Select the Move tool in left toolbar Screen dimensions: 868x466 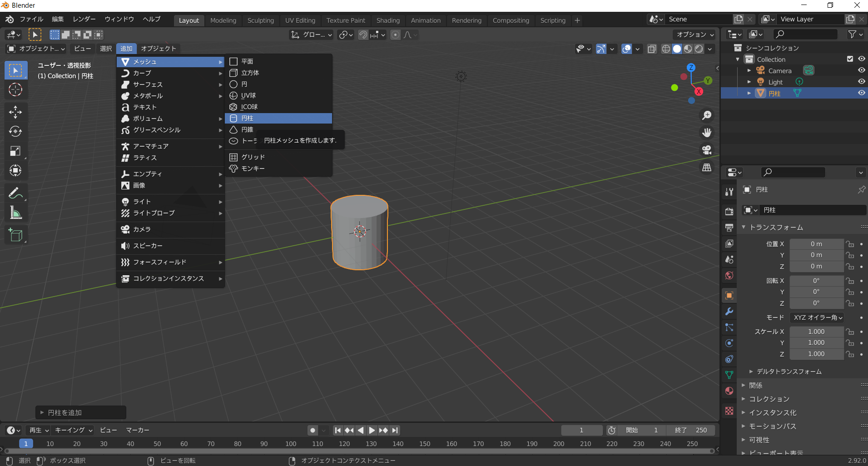point(15,112)
